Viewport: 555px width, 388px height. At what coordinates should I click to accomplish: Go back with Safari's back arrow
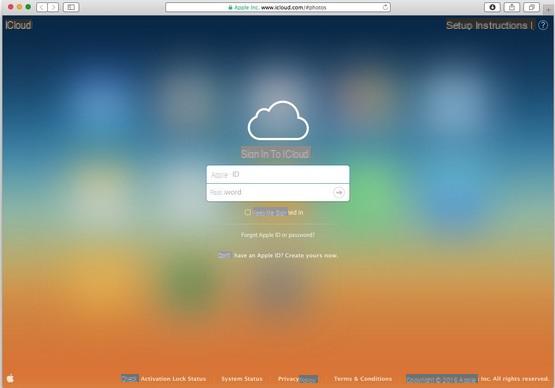pyautogui.click(x=42, y=7)
